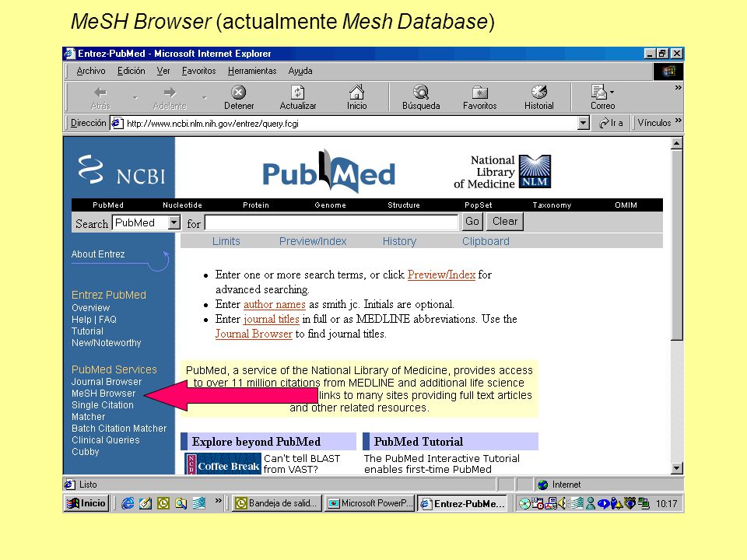The width and height of the screenshot is (747, 560).
Task: Open the Búsqueda search toolbar icon
Action: tap(421, 92)
